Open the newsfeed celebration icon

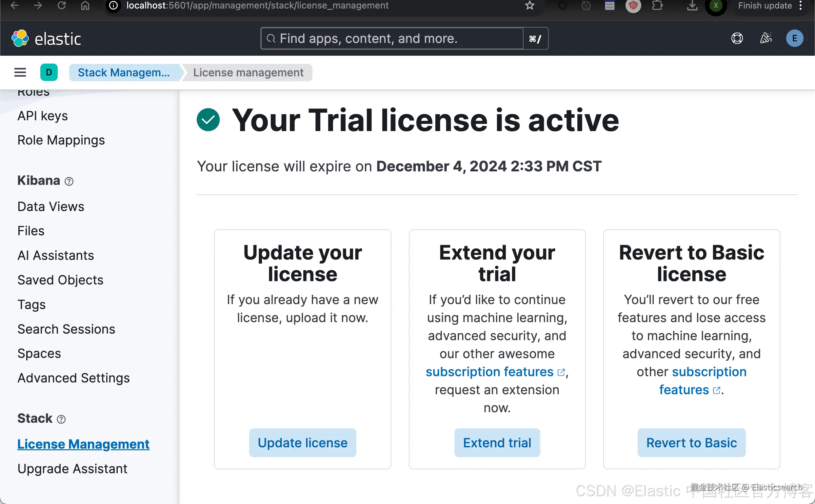(766, 38)
